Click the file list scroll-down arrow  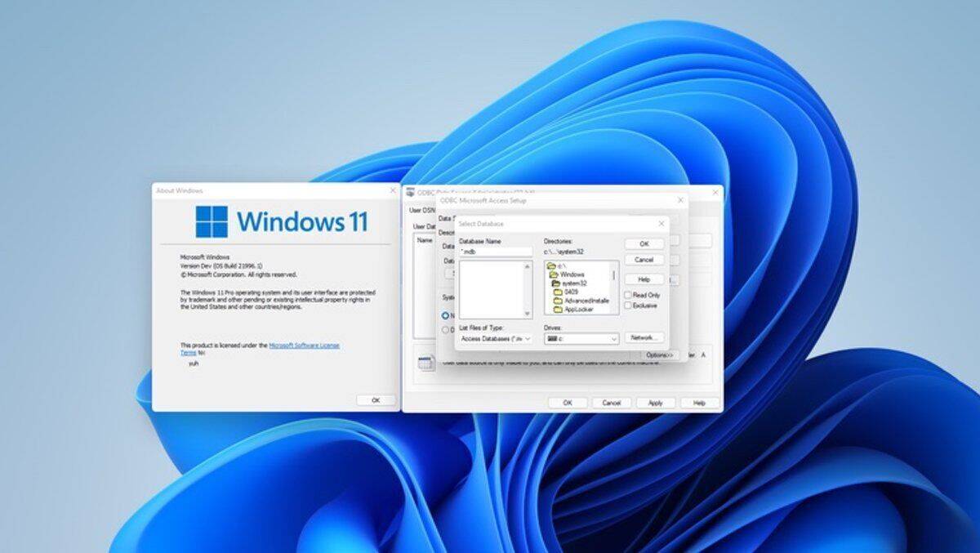(x=528, y=314)
